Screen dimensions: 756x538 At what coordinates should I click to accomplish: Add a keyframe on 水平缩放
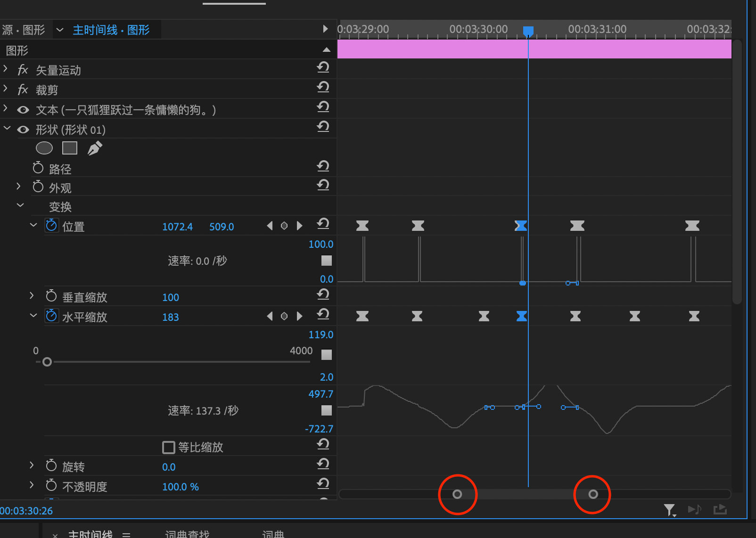pyautogui.click(x=284, y=316)
